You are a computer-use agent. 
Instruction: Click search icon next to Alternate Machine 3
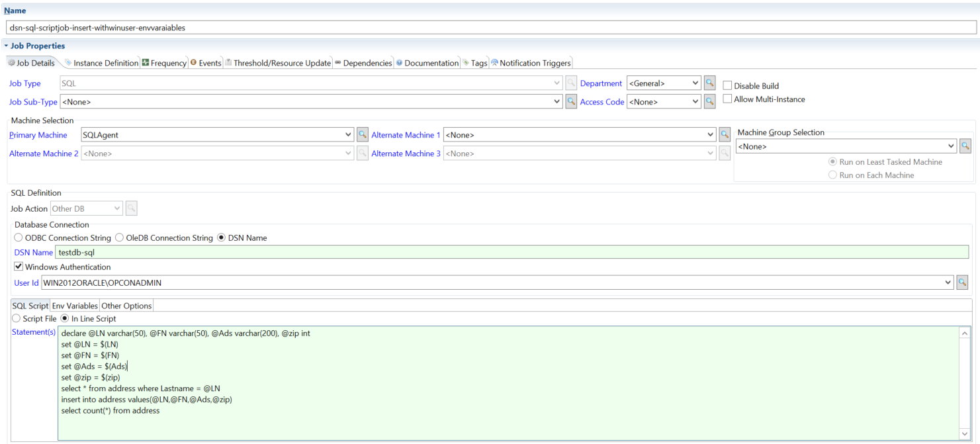tap(725, 154)
